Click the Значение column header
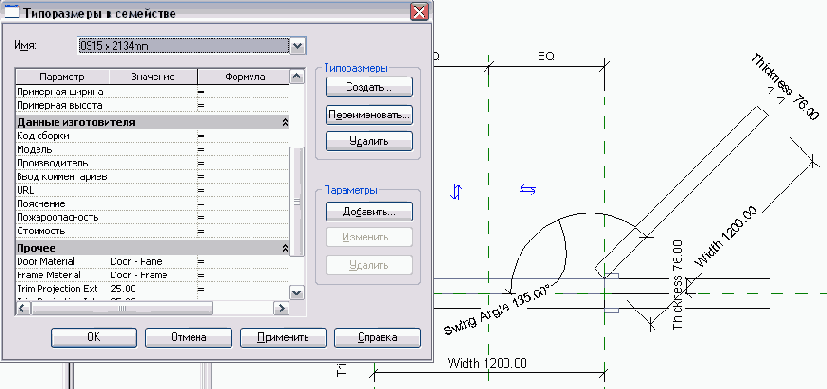Viewport: 827px width, 389px height. [x=153, y=77]
